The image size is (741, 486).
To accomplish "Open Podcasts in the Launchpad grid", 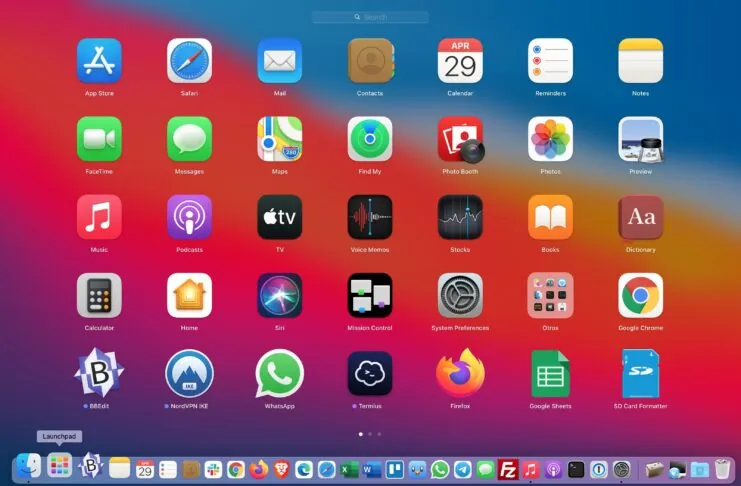I will [x=190, y=217].
